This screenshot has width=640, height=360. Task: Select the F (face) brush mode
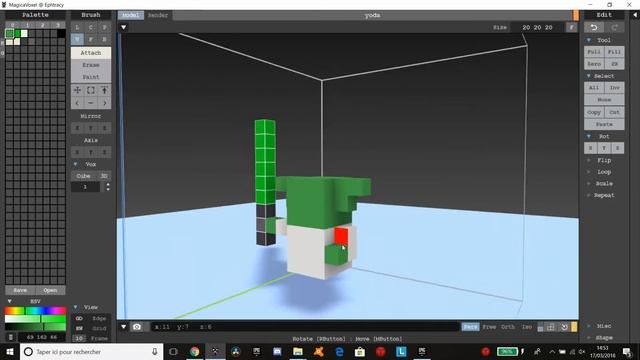(x=91, y=39)
